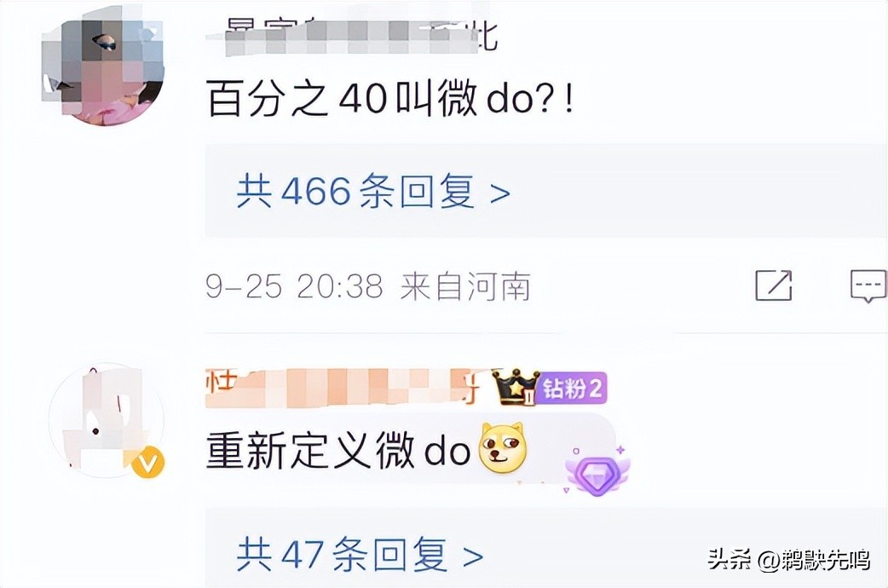Expand the 共466条回复 replies
Image resolution: width=888 pixels, height=588 pixels.
click(x=373, y=192)
